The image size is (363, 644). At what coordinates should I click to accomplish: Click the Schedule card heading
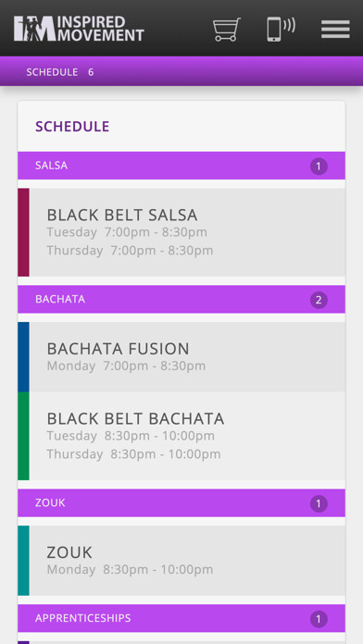(72, 127)
